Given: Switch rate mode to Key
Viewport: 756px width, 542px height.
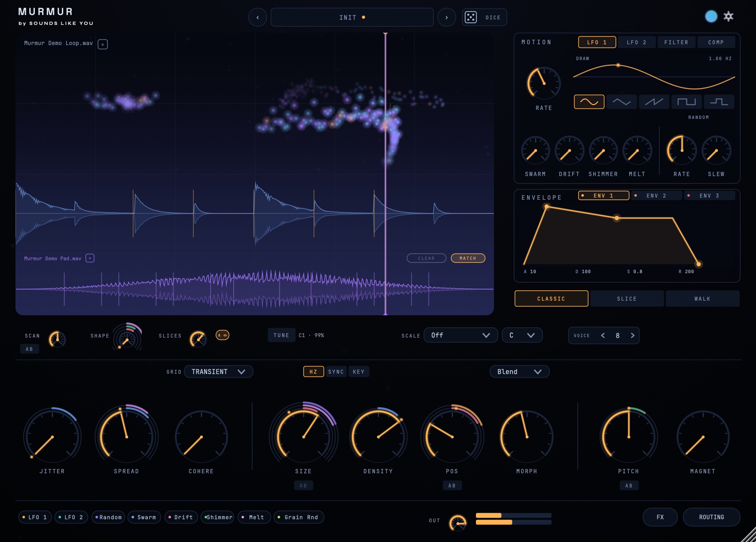Looking at the screenshot, I should 359,371.
